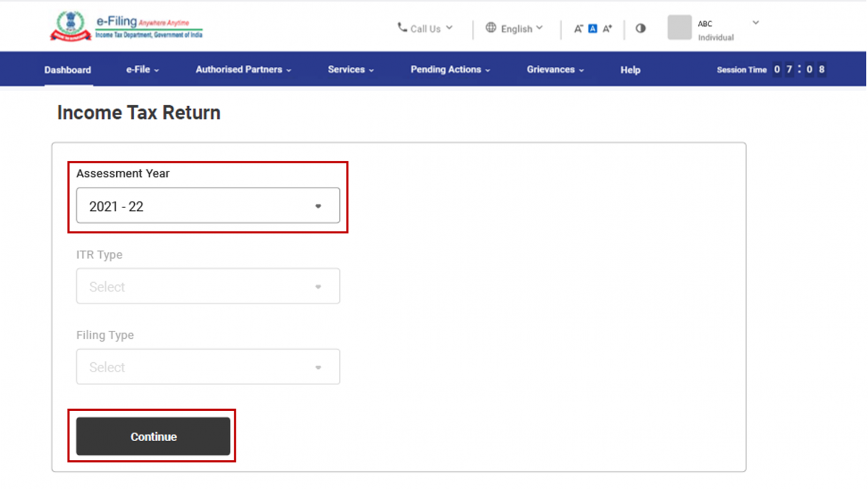Open the Pending Actions menu
Viewport: 868px width, 489px height.
449,69
